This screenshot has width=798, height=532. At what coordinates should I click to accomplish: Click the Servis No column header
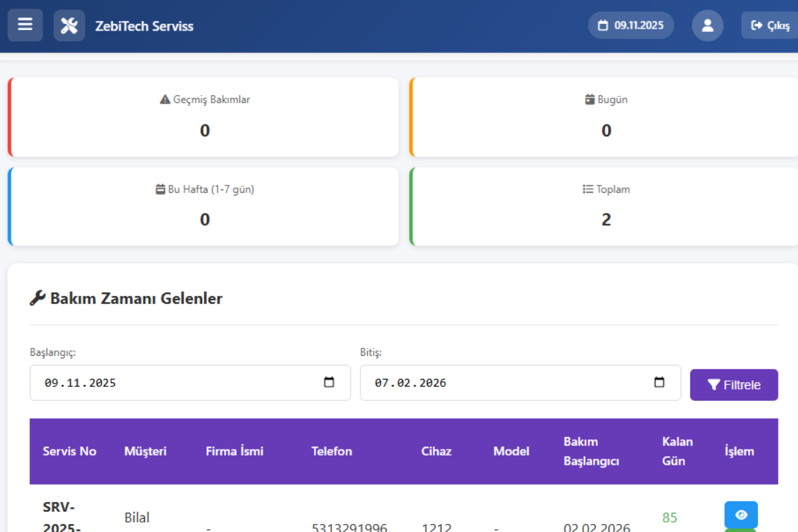(70, 451)
